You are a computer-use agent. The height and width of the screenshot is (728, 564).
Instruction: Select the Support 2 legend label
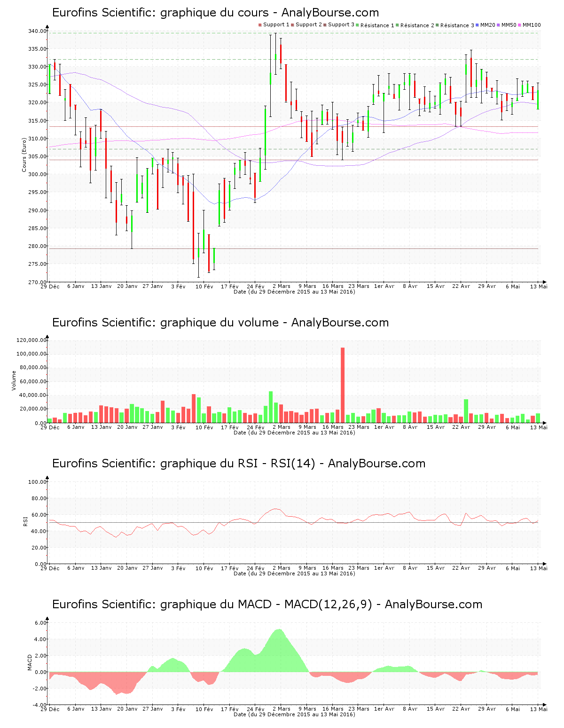[x=308, y=25]
